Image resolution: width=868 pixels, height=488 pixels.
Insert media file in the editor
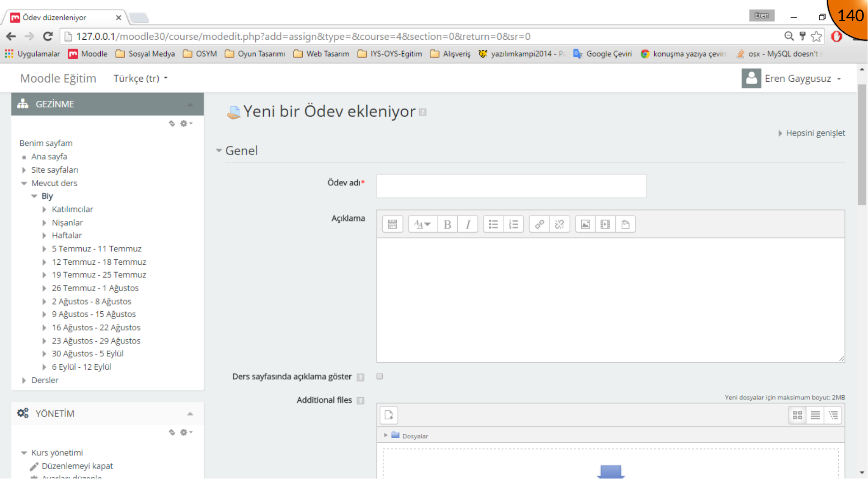pos(605,224)
